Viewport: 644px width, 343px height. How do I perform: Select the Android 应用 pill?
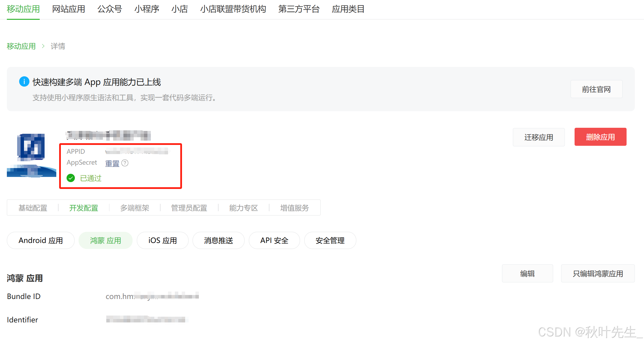point(41,240)
